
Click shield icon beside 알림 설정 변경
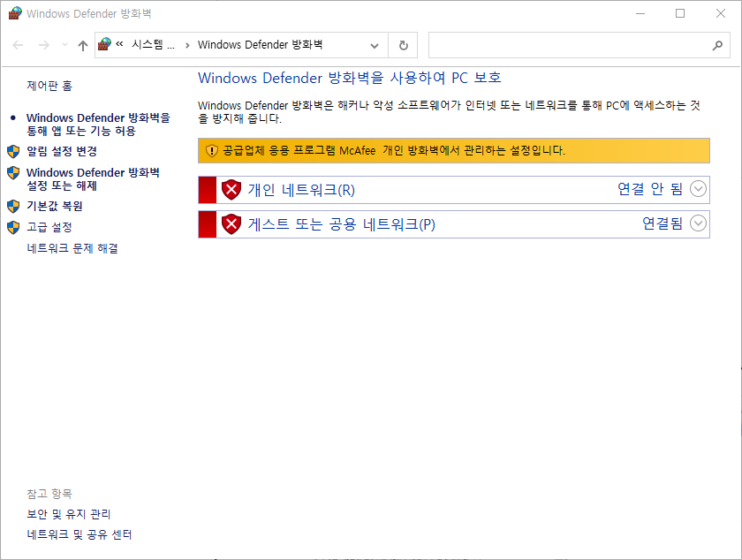[x=13, y=151]
